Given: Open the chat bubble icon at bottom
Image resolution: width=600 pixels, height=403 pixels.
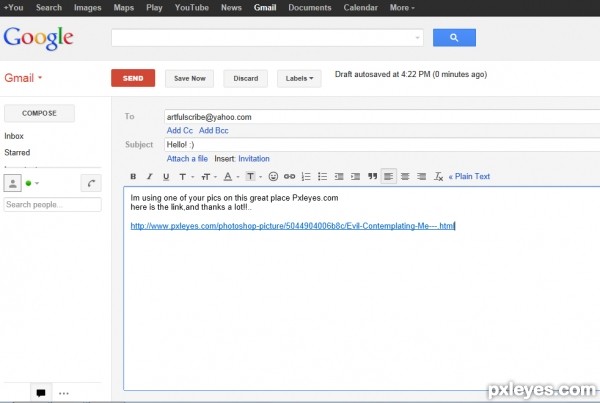Looking at the screenshot, I should tap(41, 393).
